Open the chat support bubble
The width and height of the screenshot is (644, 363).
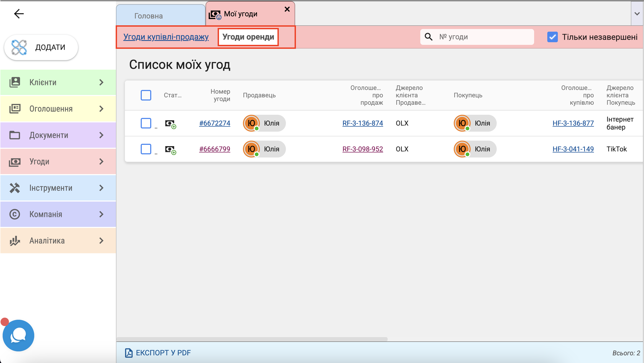point(18,335)
